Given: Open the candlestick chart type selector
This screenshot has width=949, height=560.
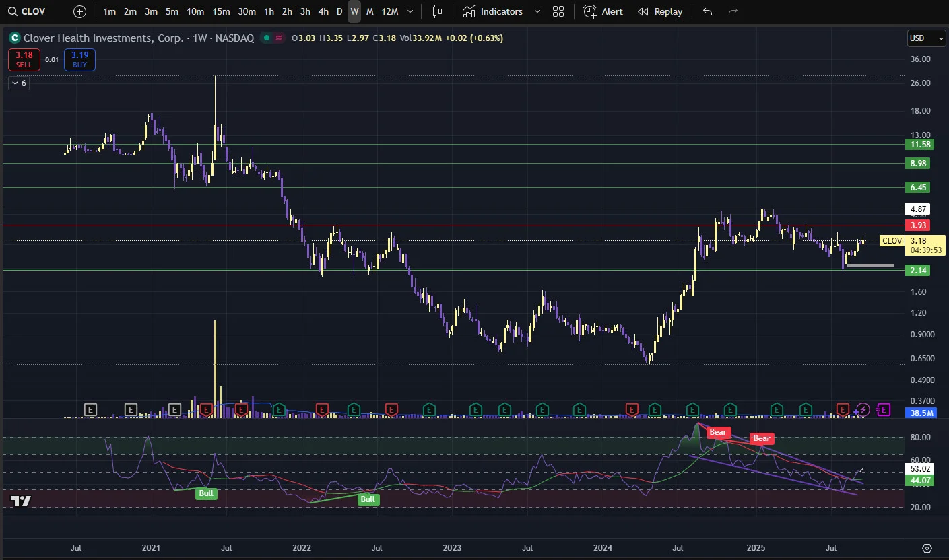Looking at the screenshot, I should coord(438,11).
